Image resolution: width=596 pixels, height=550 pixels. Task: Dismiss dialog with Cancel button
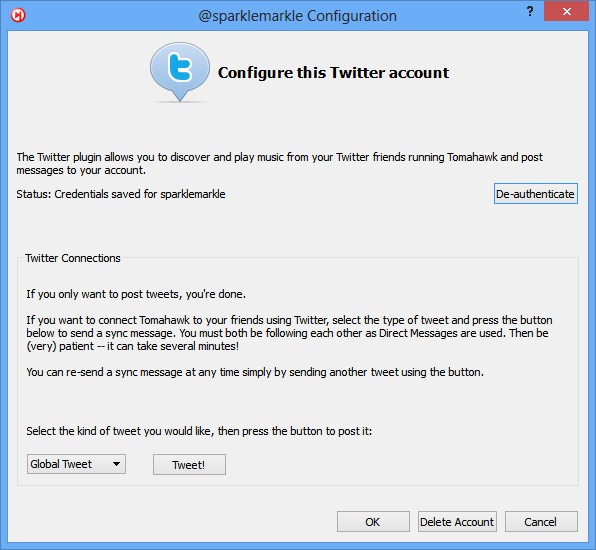tap(541, 521)
